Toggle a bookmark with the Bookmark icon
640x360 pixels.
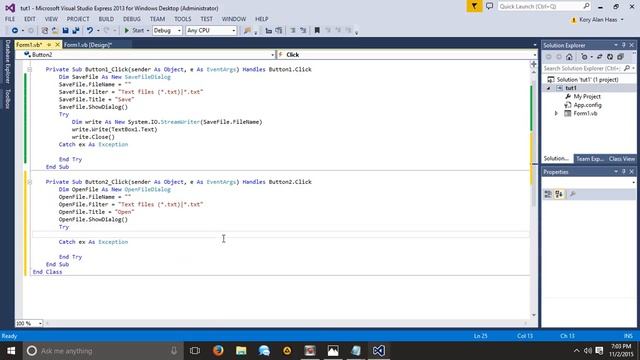tap(317, 31)
